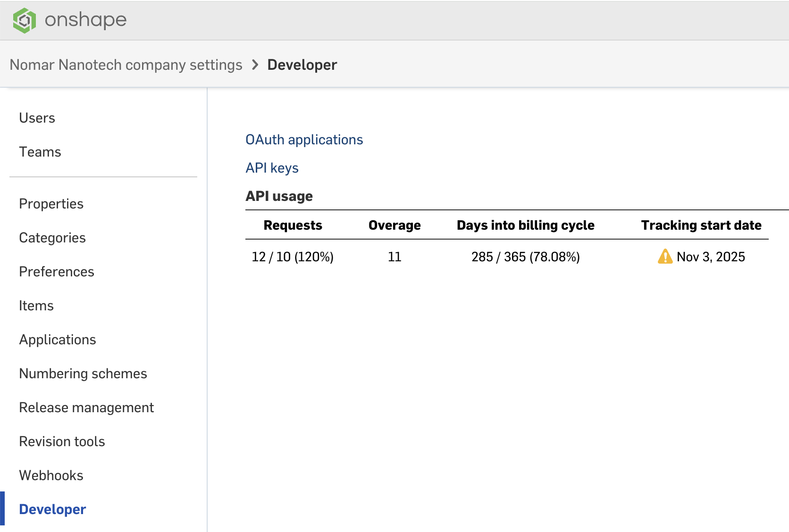The height and width of the screenshot is (532, 789).
Task: Click the warning triangle beside Nov 3, 2025
Action: click(663, 257)
